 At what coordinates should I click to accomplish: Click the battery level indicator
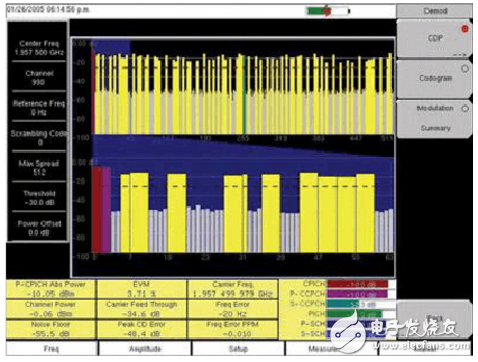[x=328, y=11]
